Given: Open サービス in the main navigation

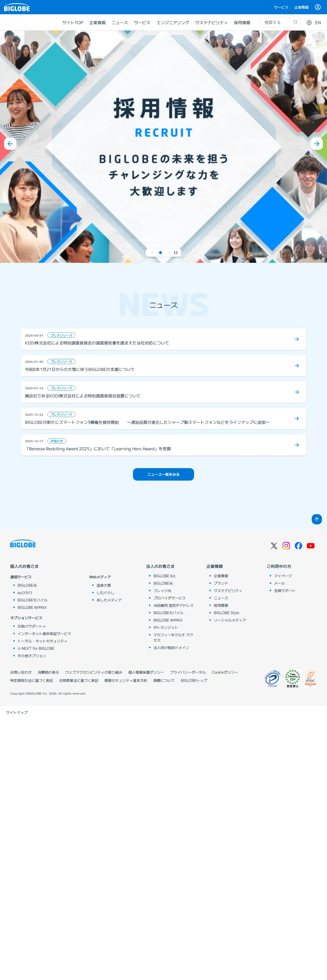Looking at the screenshot, I should point(142,22).
